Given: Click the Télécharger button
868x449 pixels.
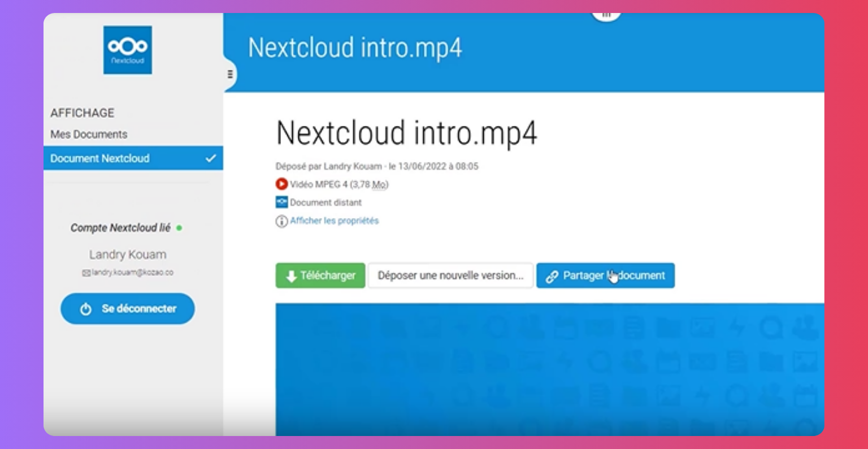Looking at the screenshot, I should (x=320, y=276).
